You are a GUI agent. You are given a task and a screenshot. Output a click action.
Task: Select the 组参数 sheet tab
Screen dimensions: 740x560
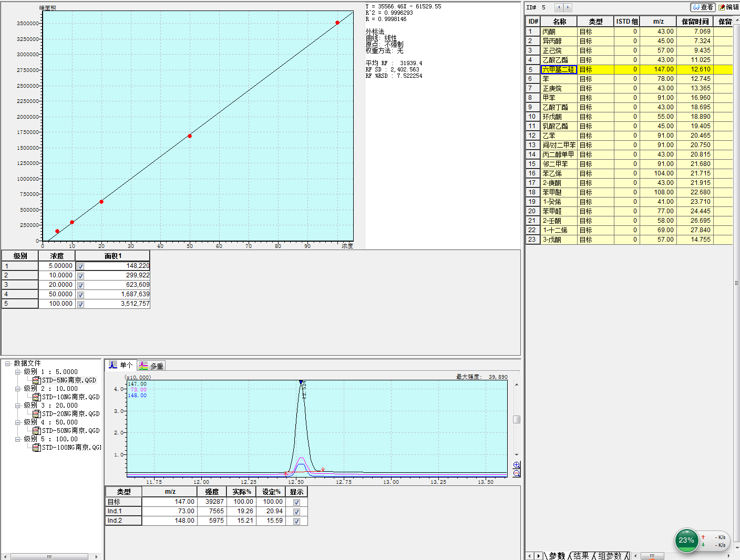[610, 556]
